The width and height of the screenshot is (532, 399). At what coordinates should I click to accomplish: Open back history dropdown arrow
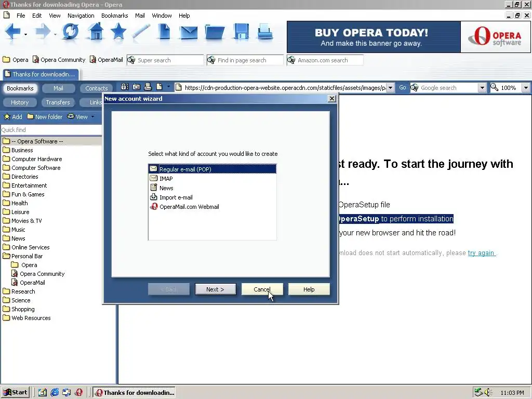point(25,34)
